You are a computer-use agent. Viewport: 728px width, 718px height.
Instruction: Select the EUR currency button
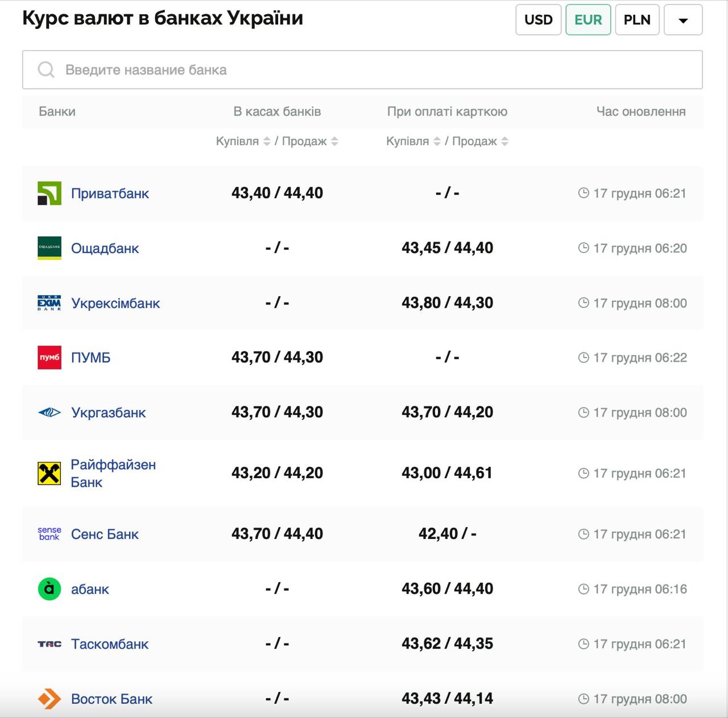588,20
